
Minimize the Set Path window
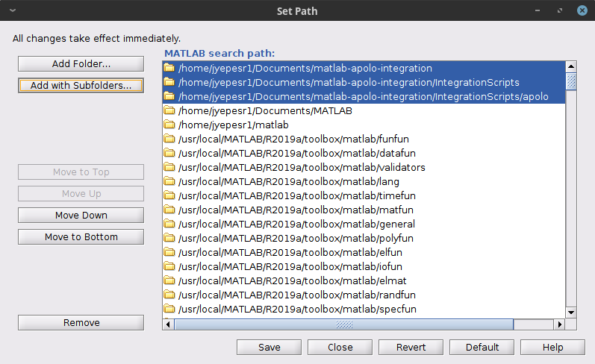(x=538, y=10)
